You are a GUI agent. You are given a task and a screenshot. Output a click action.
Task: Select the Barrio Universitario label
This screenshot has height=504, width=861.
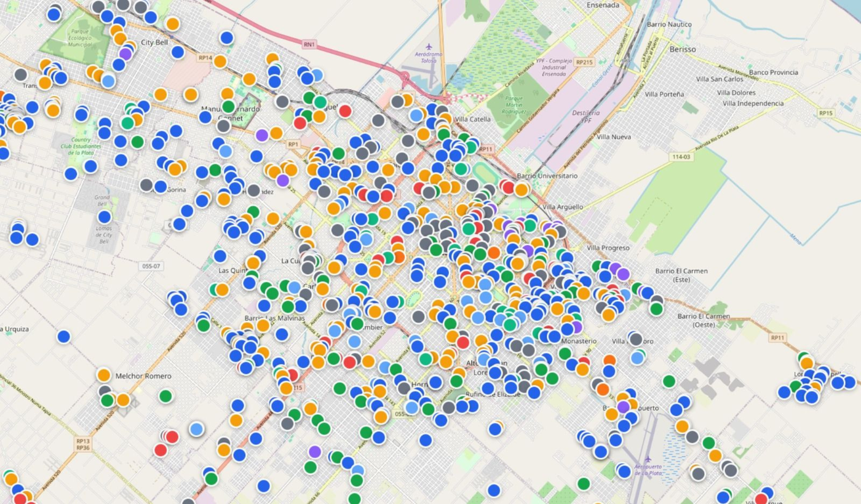(x=547, y=176)
